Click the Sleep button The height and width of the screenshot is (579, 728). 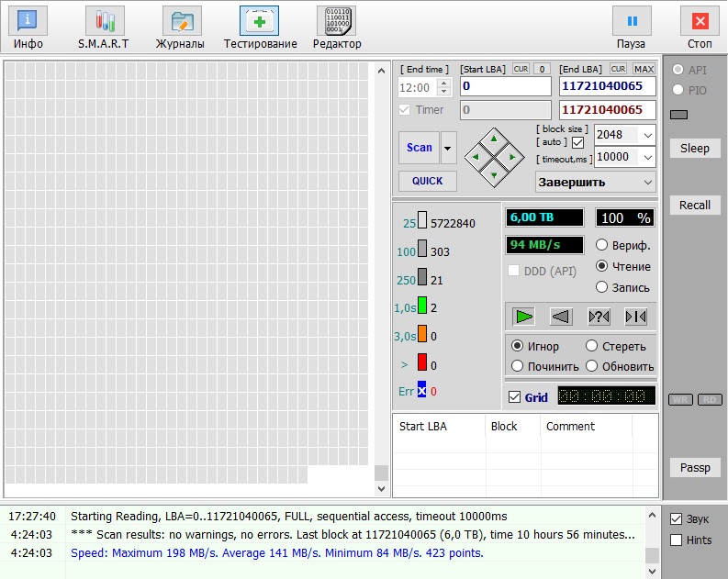click(695, 149)
